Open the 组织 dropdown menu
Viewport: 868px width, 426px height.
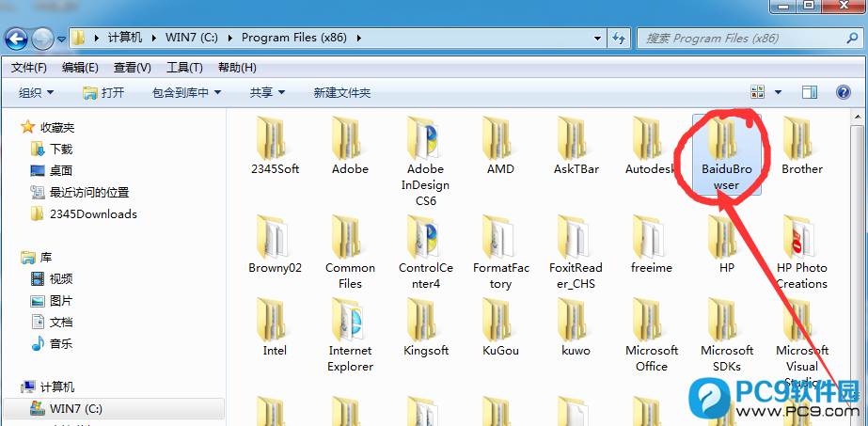pos(37,92)
